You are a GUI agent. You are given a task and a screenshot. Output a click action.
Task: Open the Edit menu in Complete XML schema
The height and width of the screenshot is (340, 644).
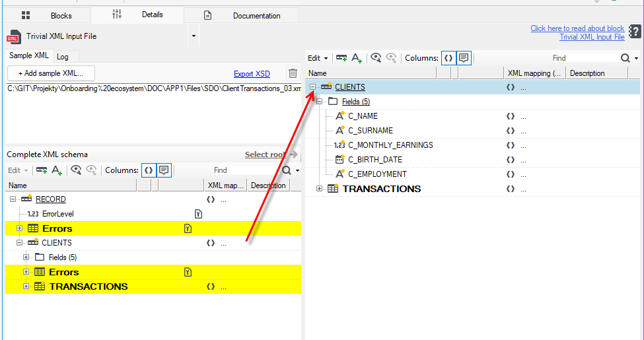click(18, 170)
